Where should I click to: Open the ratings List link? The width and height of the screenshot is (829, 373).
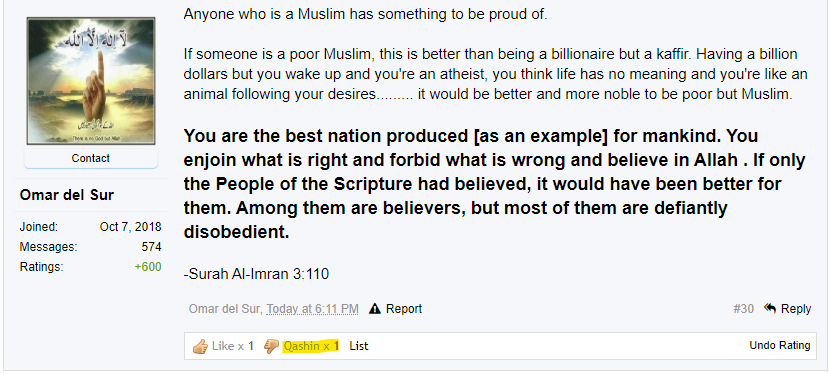(x=358, y=346)
